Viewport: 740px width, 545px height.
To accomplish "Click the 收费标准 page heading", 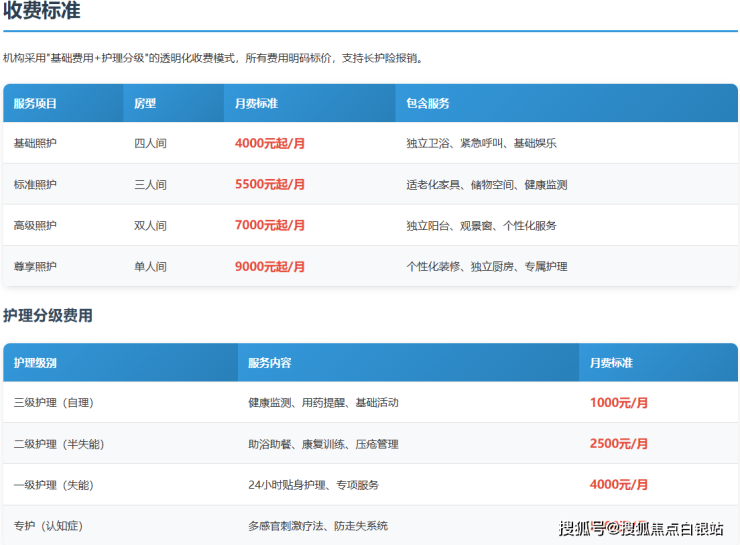I will click(42, 12).
